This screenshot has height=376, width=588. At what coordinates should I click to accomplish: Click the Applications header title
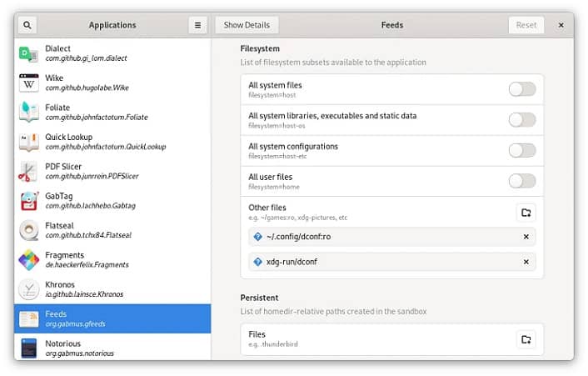[112, 25]
